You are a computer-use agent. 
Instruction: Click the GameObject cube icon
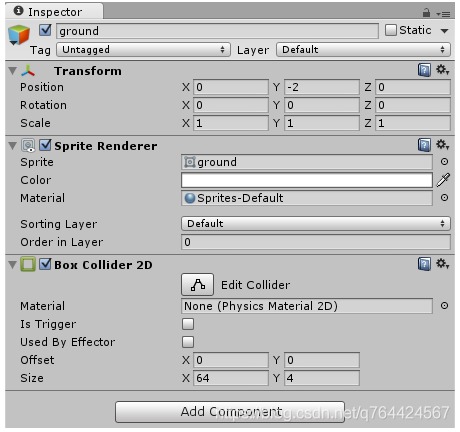point(19,35)
